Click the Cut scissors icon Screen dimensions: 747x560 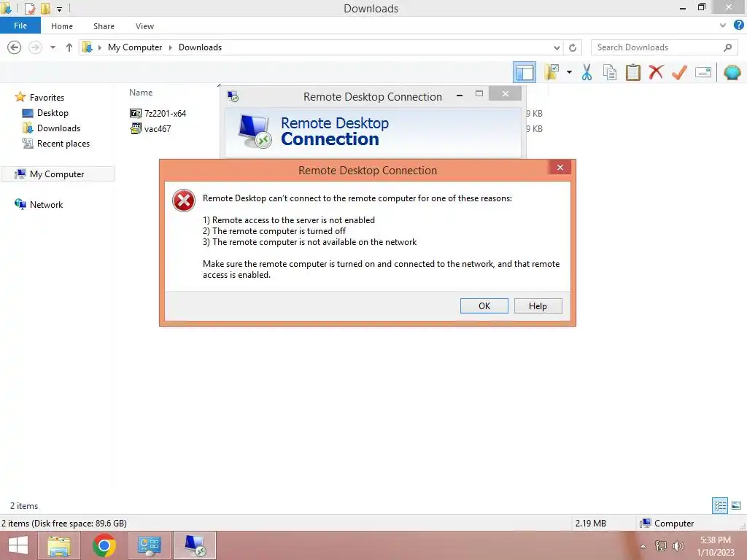click(x=587, y=72)
